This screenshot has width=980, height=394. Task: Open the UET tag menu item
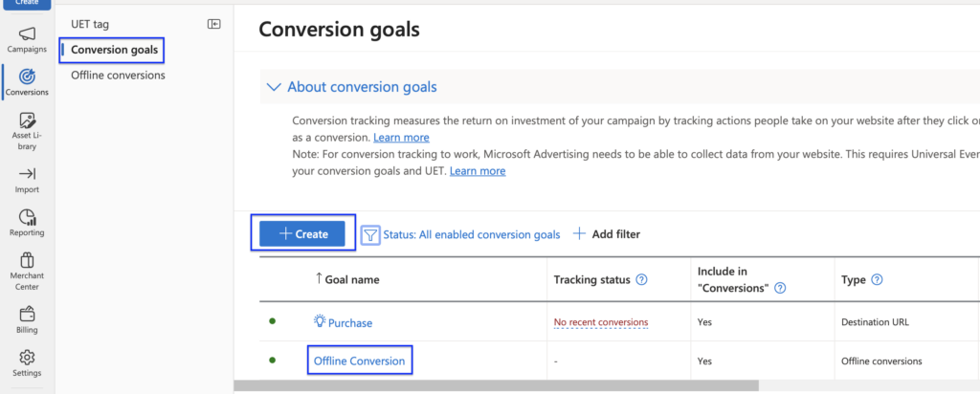click(97, 22)
